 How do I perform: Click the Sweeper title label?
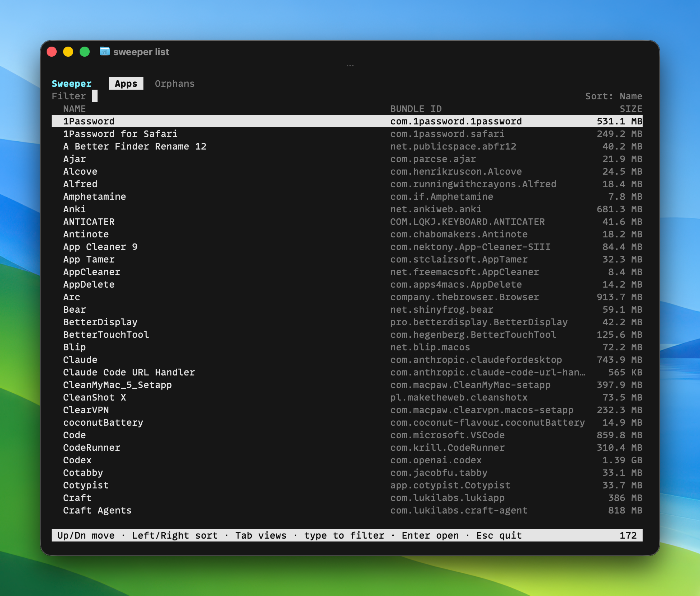click(71, 84)
